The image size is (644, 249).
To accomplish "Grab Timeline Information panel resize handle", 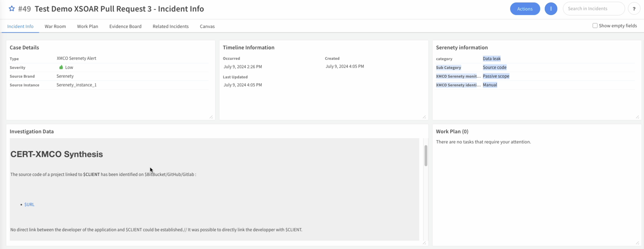I will tap(424, 117).
